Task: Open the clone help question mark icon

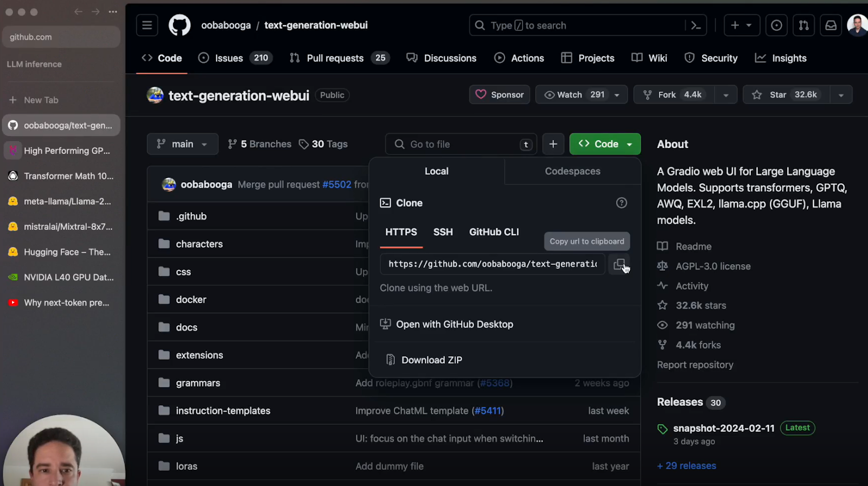Action: (x=622, y=203)
